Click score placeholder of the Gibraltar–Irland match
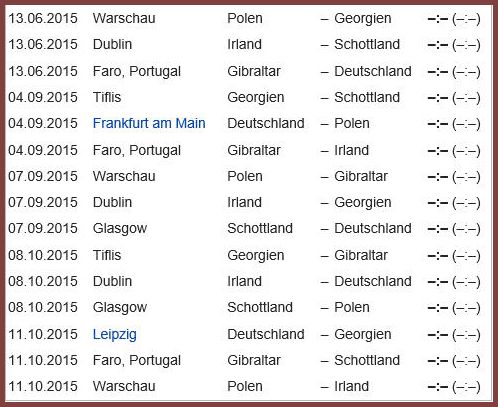 tap(454, 151)
